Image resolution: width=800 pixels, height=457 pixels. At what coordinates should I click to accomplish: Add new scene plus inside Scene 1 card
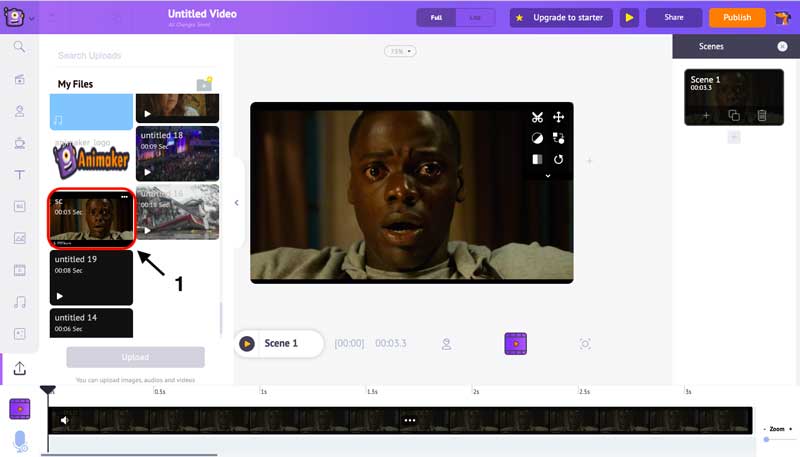pos(706,116)
